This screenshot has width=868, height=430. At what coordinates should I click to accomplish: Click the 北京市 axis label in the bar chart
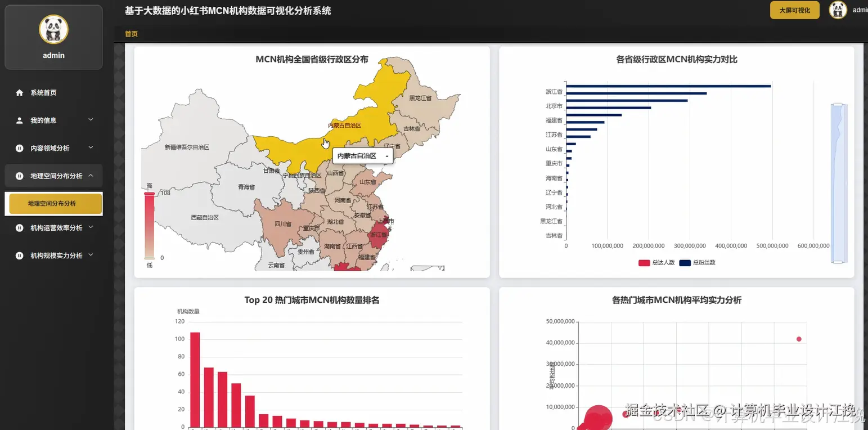tap(554, 106)
